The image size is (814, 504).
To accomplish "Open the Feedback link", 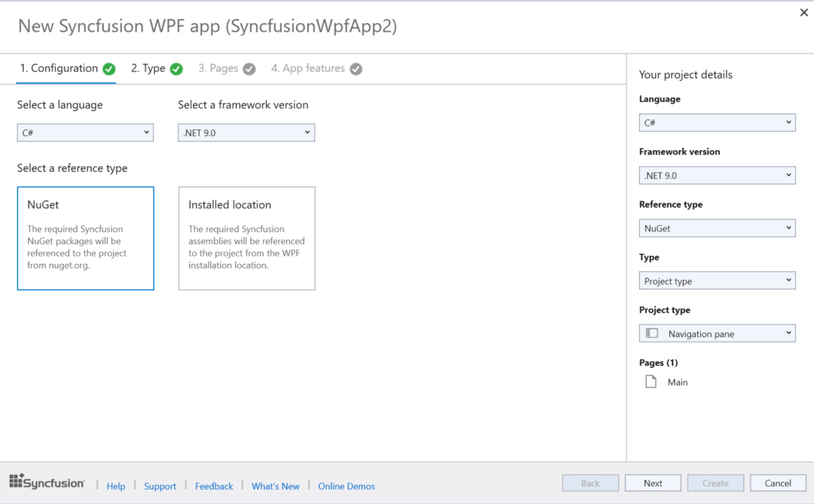I will click(x=214, y=486).
